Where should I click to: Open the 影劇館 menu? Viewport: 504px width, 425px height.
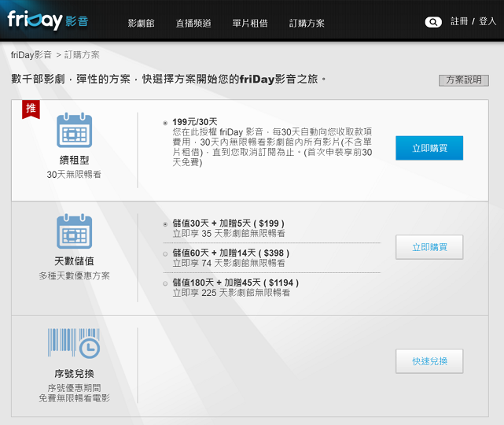[141, 23]
